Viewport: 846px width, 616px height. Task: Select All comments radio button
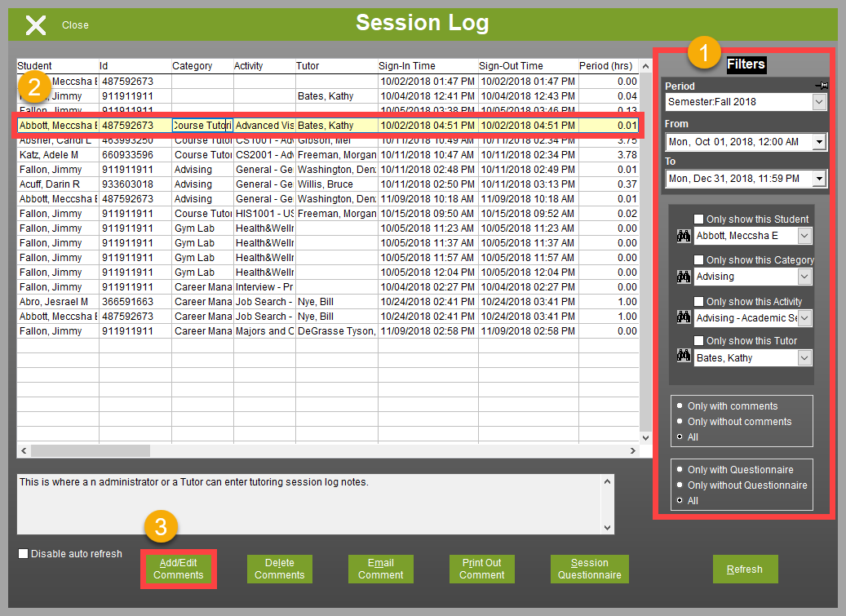pos(680,437)
